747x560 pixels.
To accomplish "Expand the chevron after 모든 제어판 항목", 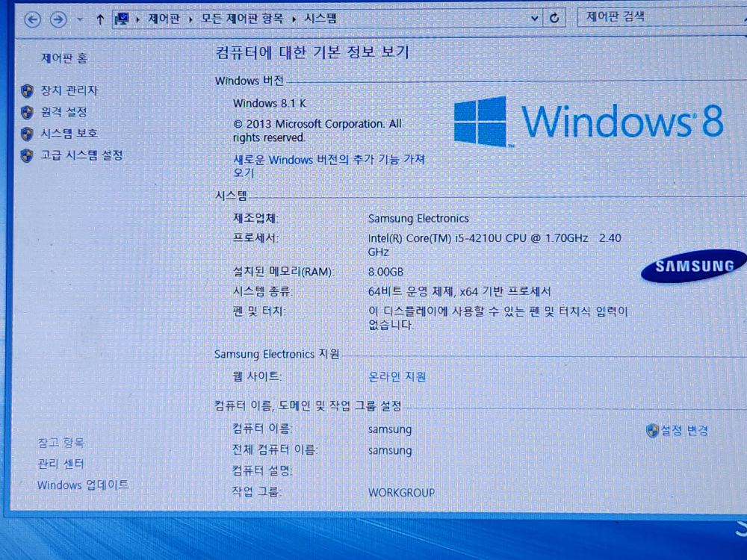I will [x=294, y=19].
